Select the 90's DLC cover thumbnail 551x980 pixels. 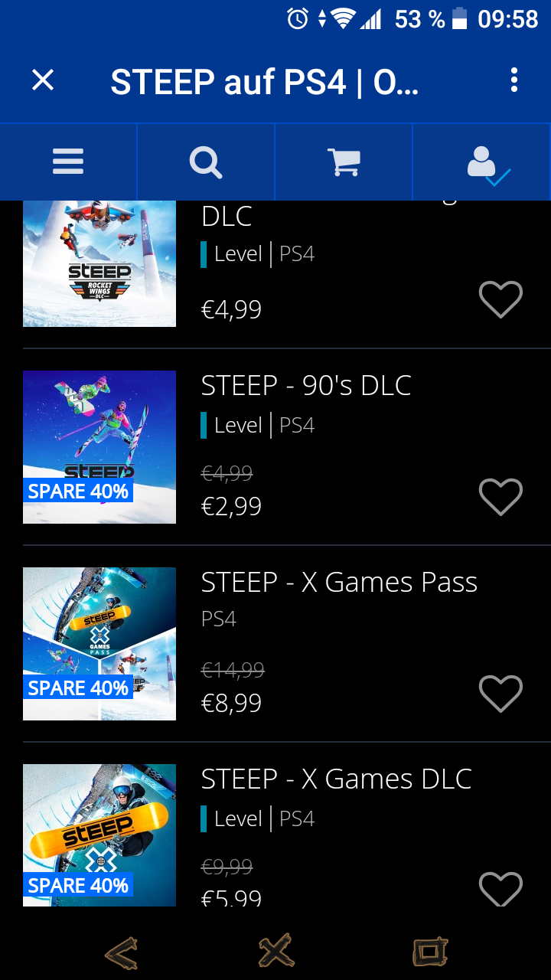pos(99,447)
